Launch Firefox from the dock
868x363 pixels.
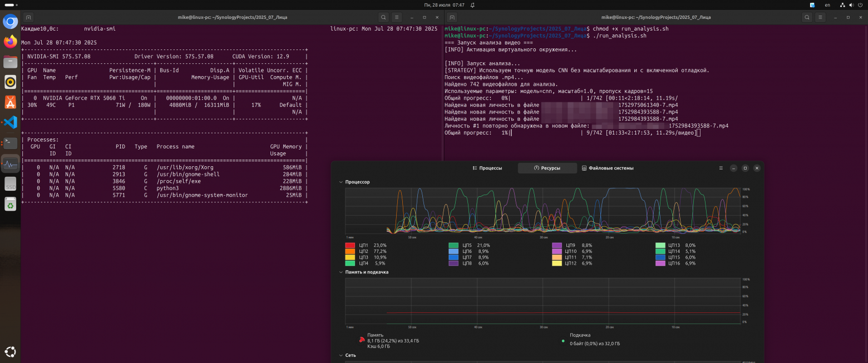10,42
